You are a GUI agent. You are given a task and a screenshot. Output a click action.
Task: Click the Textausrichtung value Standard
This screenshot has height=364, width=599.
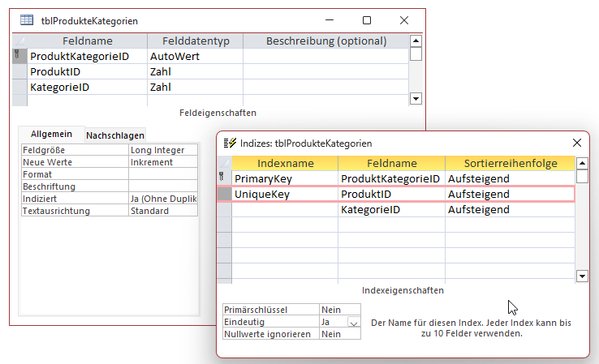click(x=163, y=211)
